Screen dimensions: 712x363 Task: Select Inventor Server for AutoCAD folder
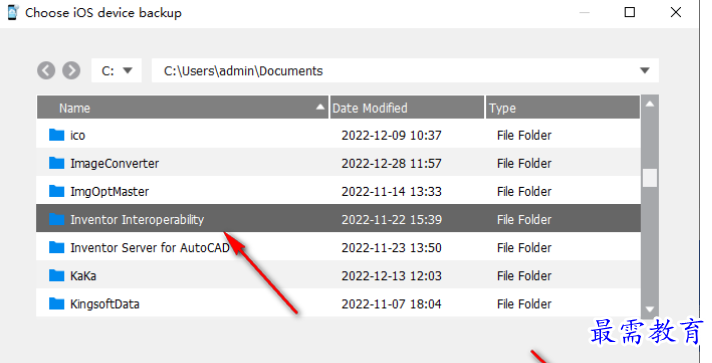(x=338, y=247)
